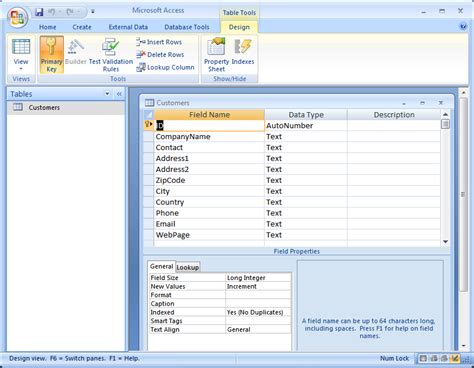Click the Caption property value box
The width and height of the screenshot is (474, 368).
pos(258,304)
